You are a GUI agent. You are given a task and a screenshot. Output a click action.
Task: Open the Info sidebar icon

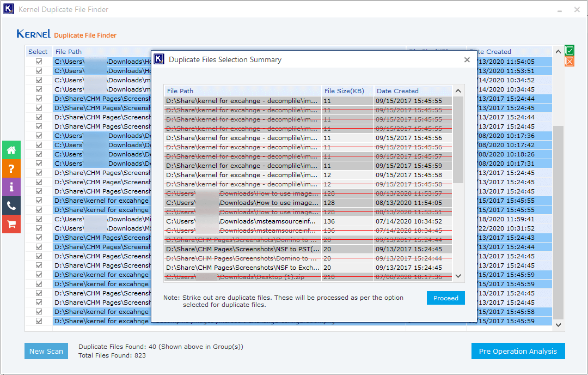tap(11, 187)
